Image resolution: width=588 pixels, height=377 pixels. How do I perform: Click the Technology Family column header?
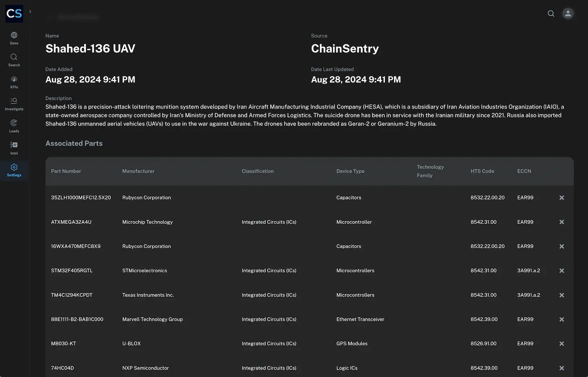point(430,171)
